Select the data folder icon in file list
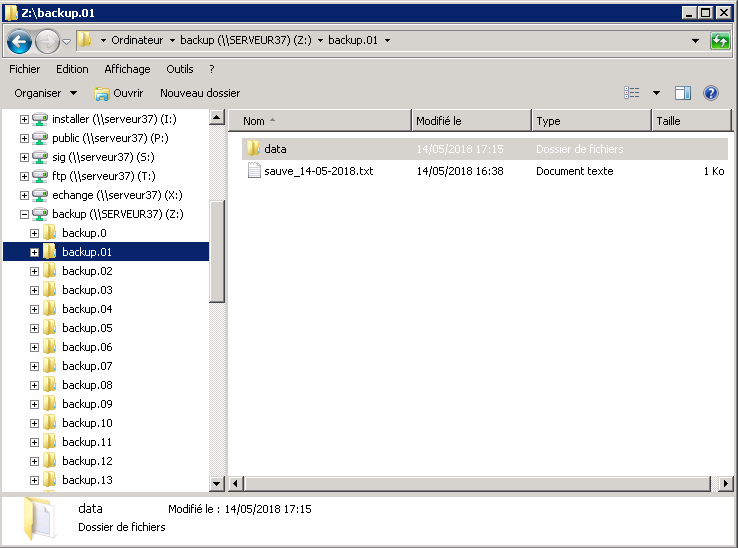The width and height of the screenshot is (738, 548). pyautogui.click(x=253, y=149)
